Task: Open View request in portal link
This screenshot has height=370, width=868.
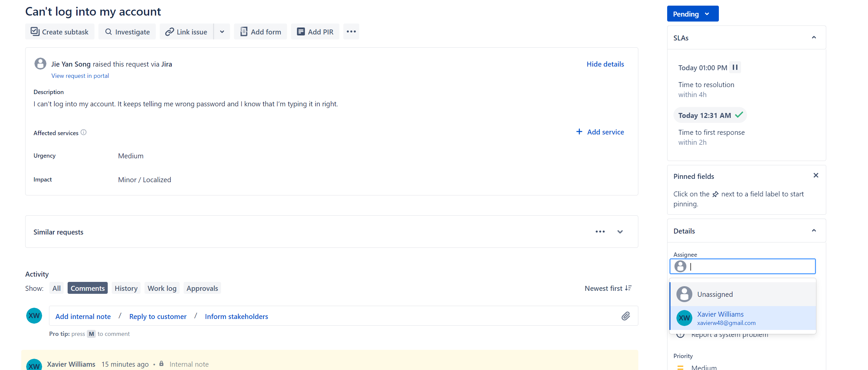Action: pyautogui.click(x=80, y=76)
